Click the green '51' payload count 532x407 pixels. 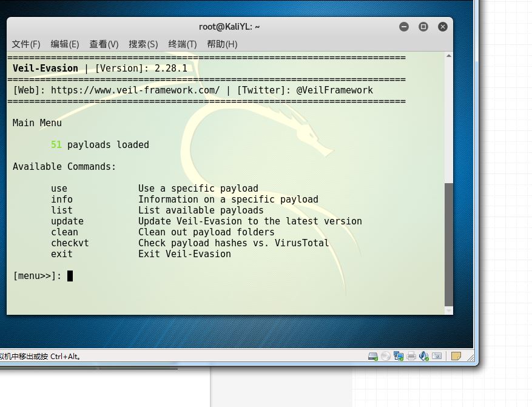pyautogui.click(x=56, y=145)
